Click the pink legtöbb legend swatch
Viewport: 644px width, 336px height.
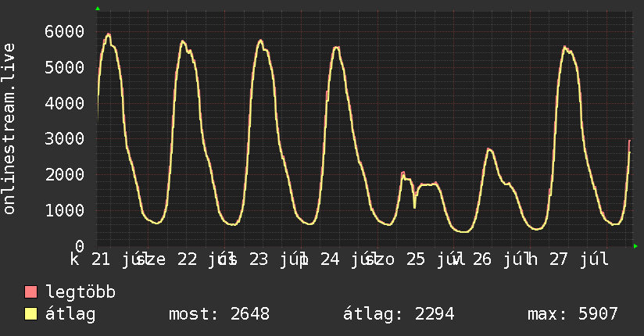pos(30,291)
